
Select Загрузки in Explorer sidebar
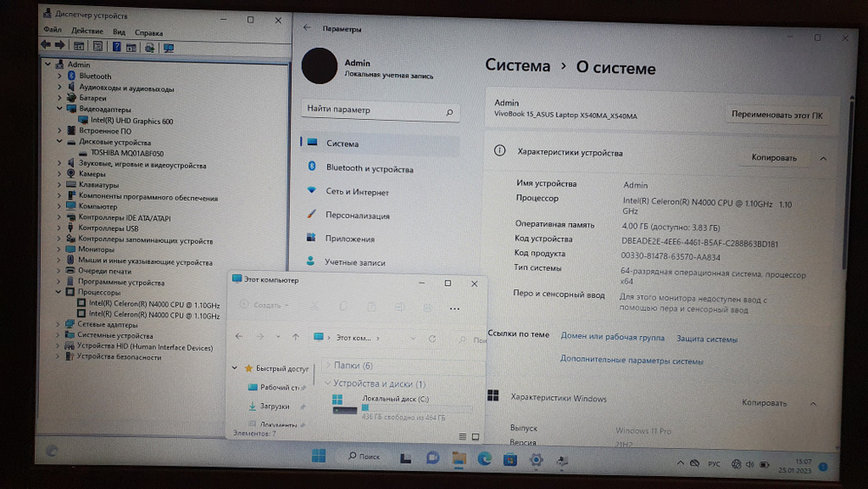click(x=274, y=406)
